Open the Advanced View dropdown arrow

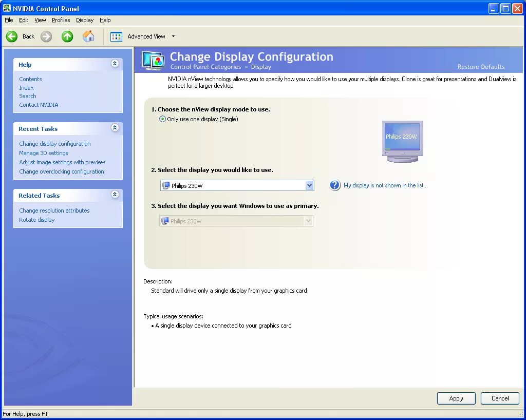[x=174, y=36]
